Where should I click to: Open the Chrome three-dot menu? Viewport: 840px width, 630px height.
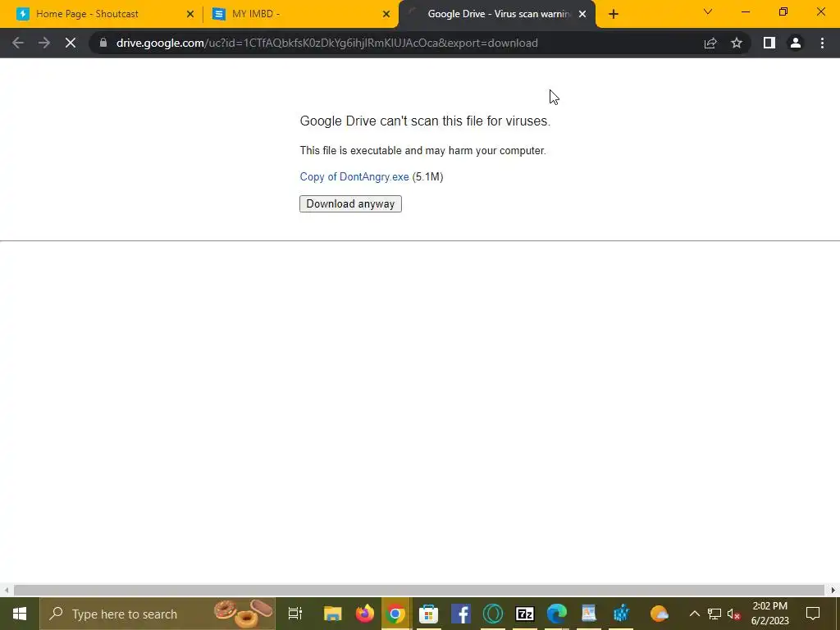click(x=822, y=43)
